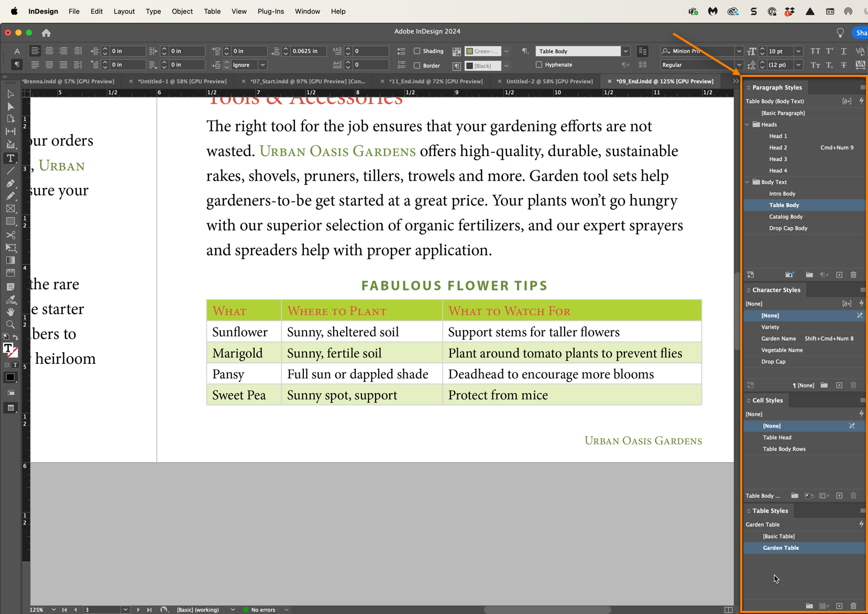868x614 pixels.
Task: Click the Create New Style icon in Paragraph Styles
Action: click(x=839, y=275)
